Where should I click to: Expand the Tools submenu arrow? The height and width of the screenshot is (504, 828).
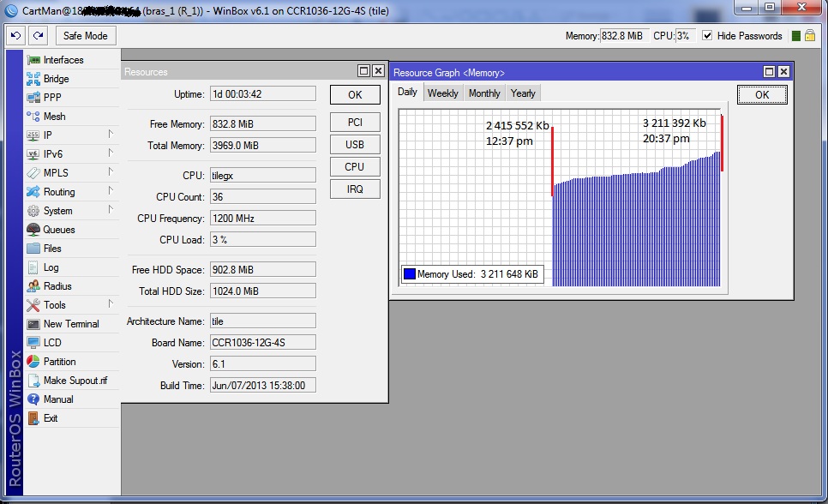pos(111,303)
